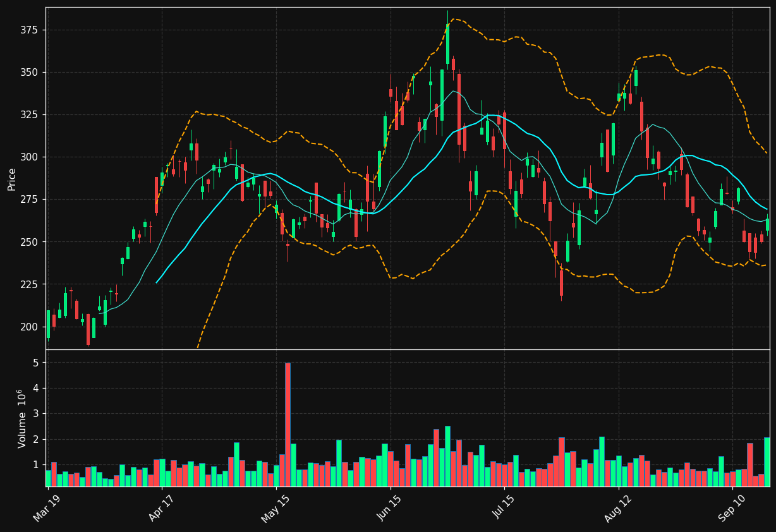Click the volume axis tick labeled 2

point(36,439)
